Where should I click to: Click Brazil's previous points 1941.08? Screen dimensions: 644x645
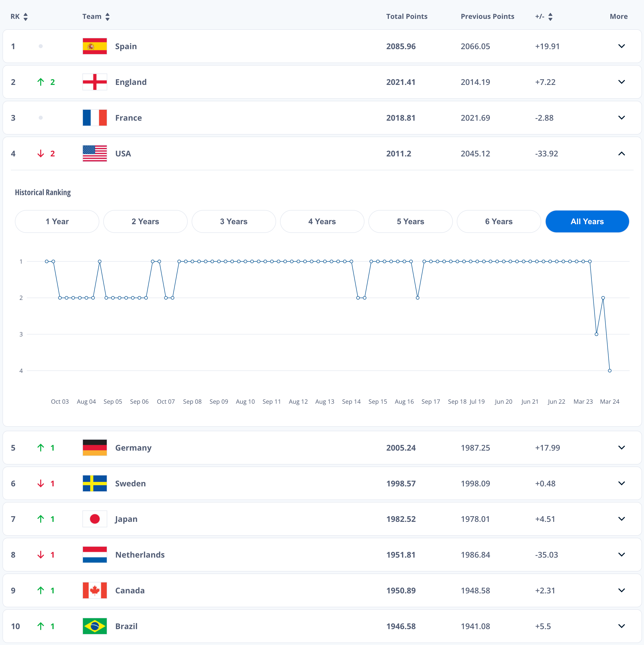(475, 626)
